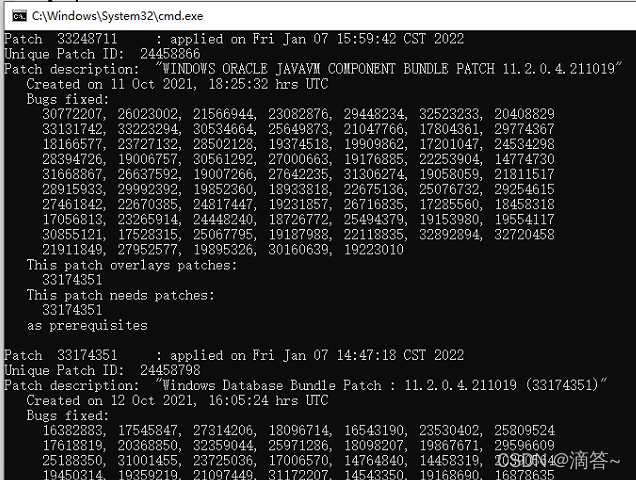Click the cmd.exe title bar icon

tap(19, 16)
